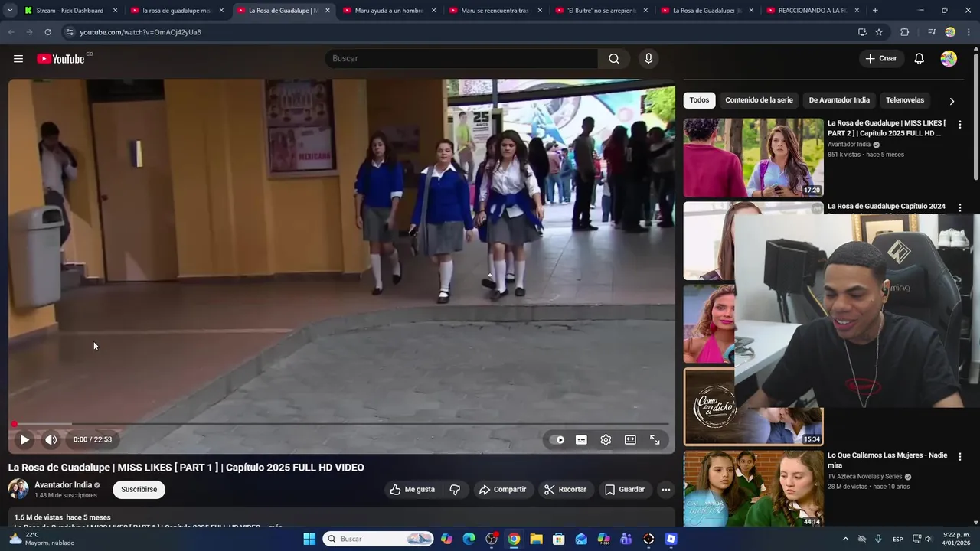Viewport: 980px width, 551px height.
Task: Enter fullscreen mode
Action: [x=655, y=440]
